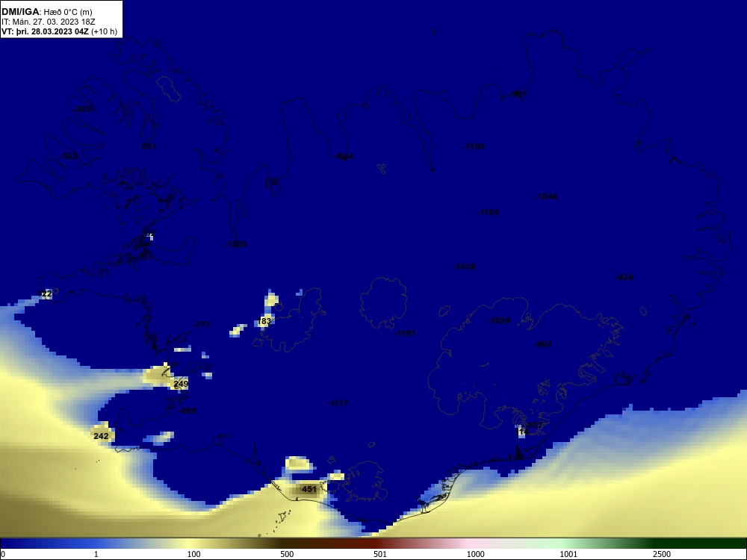
Task: Click the 'IT: Mán. 27. 03. 2023 18Z' line
Action: (x=48, y=22)
